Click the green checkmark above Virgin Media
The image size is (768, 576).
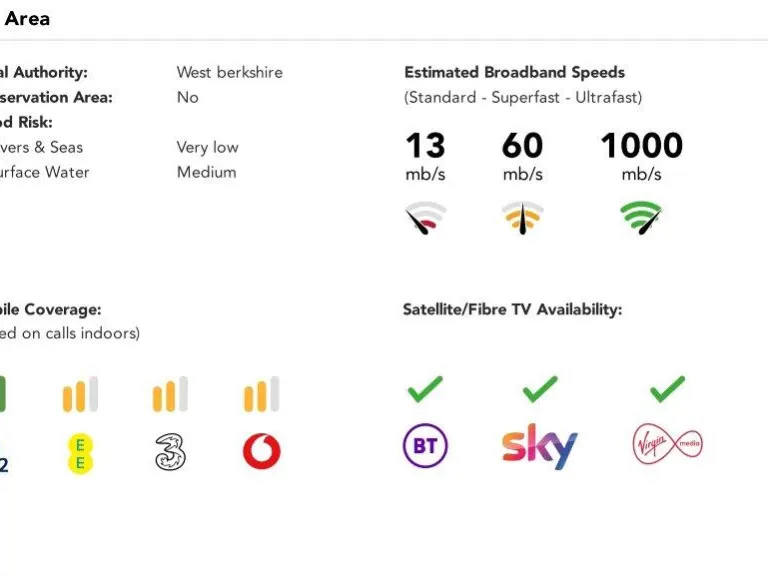[x=667, y=389]
